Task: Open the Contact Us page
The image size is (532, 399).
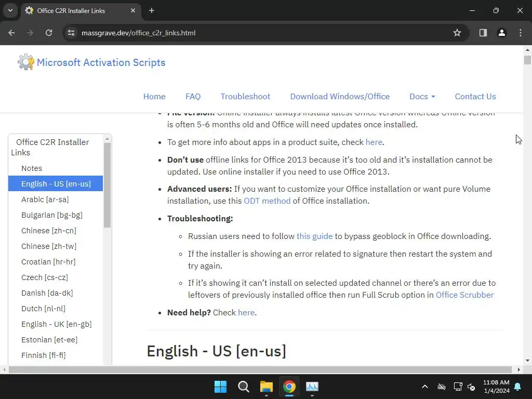Action: (x=475, y=96)
